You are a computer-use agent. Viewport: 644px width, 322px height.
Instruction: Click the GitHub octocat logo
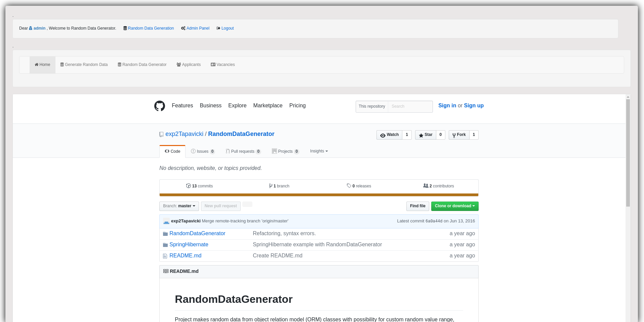click(x=160, y=106)
